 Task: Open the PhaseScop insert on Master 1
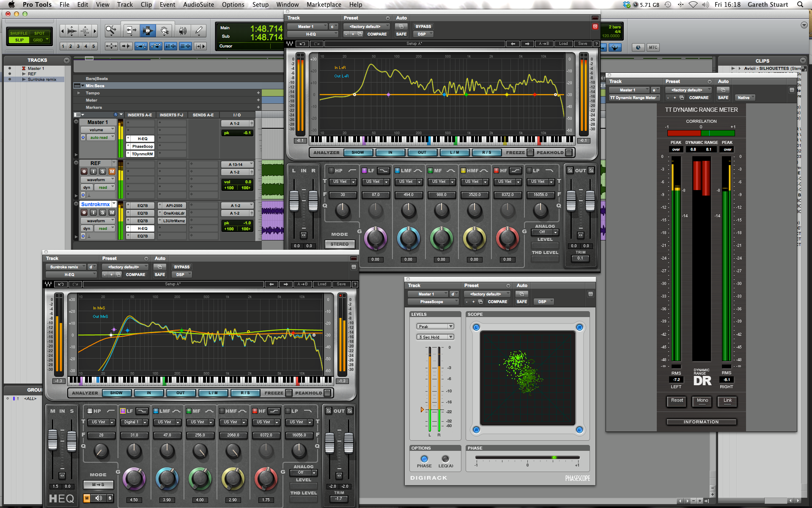coord(143,146)
